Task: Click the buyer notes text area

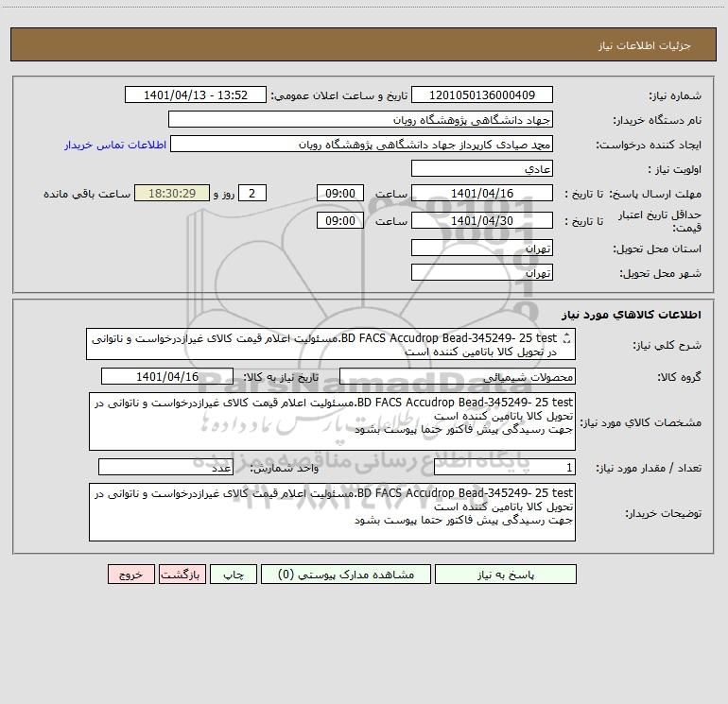Action: [x=332, y=512]
